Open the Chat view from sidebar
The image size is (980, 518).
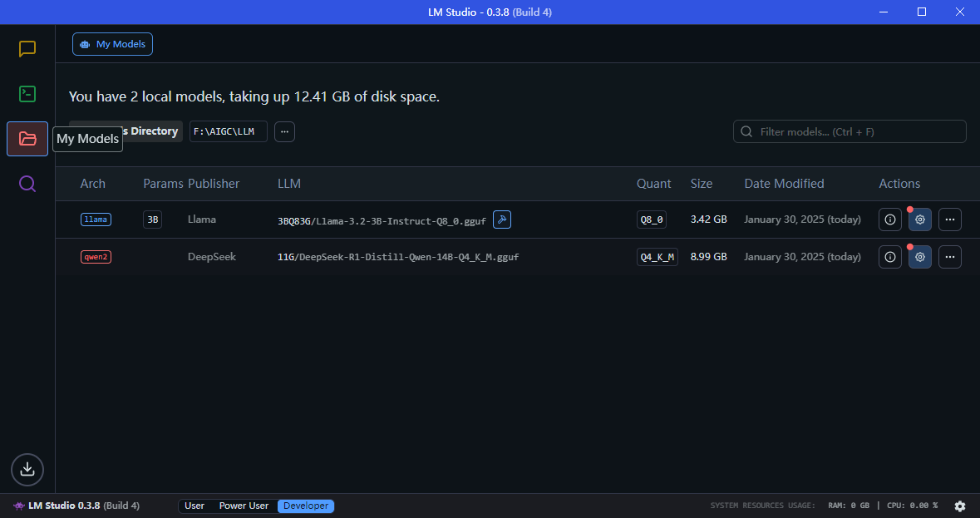coord(27,49)
